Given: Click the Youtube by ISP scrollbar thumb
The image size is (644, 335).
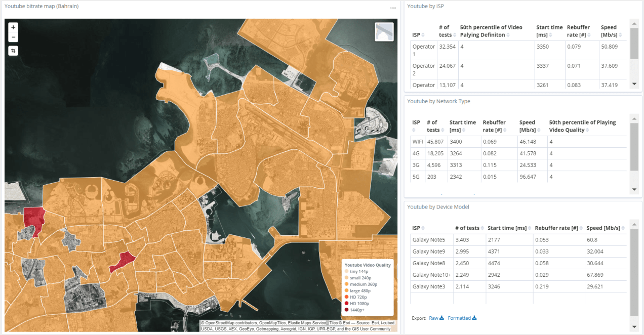Looking at the screenshot, I should click(x=634, y=44).
